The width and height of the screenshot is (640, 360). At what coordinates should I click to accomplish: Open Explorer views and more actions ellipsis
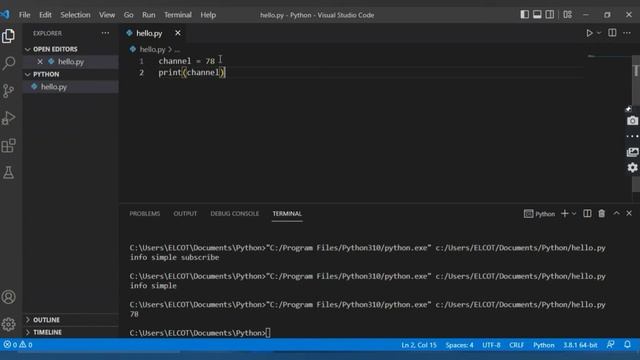click(105, 33)
